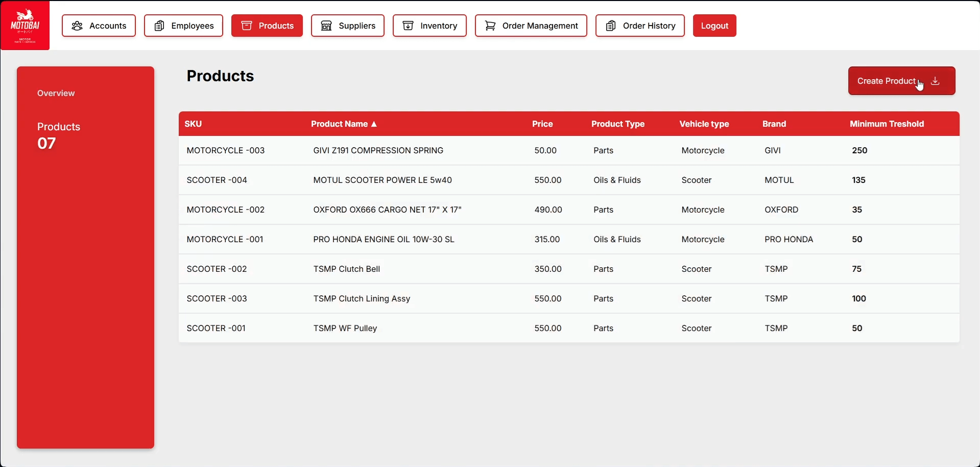Click the Accounts people icon
This screenshot has height=467, width=980.
tap(77, 26)
